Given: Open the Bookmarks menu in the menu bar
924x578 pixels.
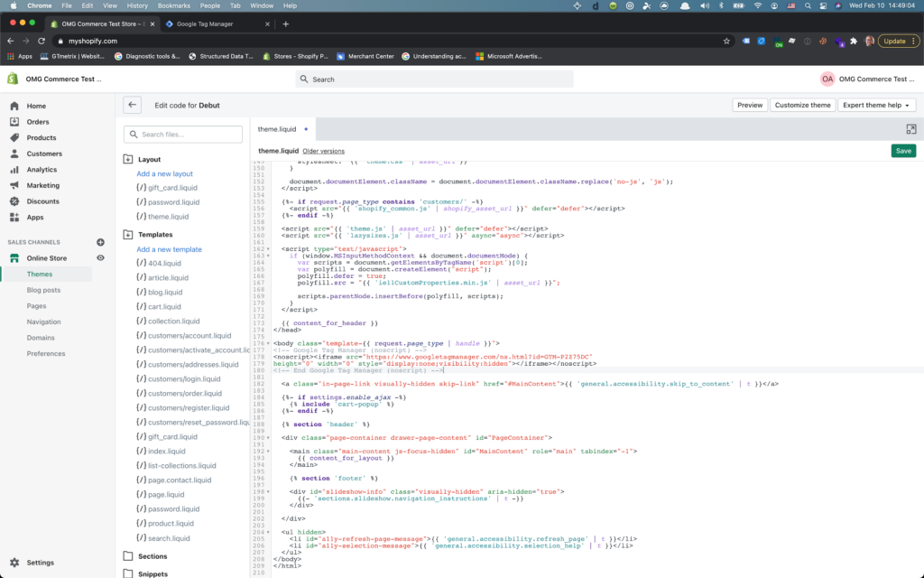Looking at the screenshot, I should pos(174,6).
